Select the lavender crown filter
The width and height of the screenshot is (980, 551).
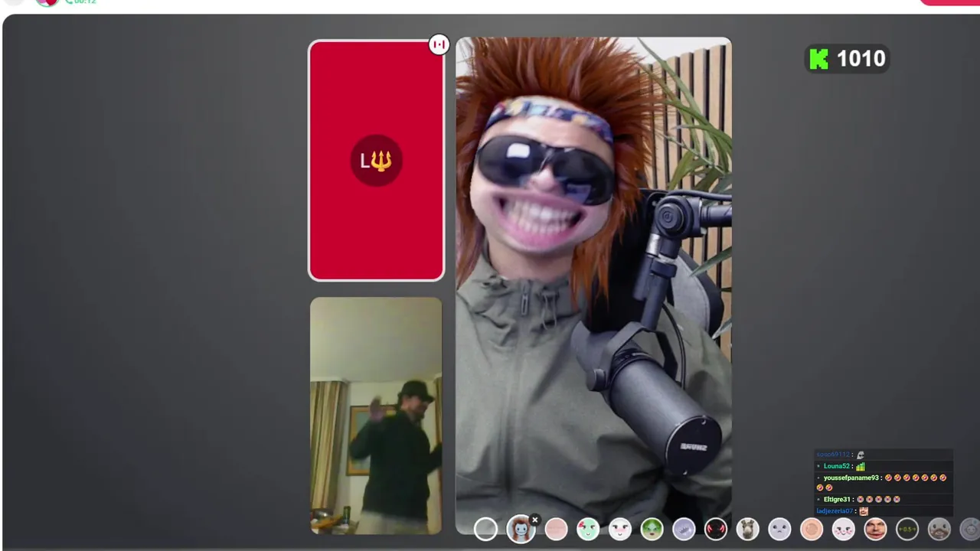[x=684, y=529]
